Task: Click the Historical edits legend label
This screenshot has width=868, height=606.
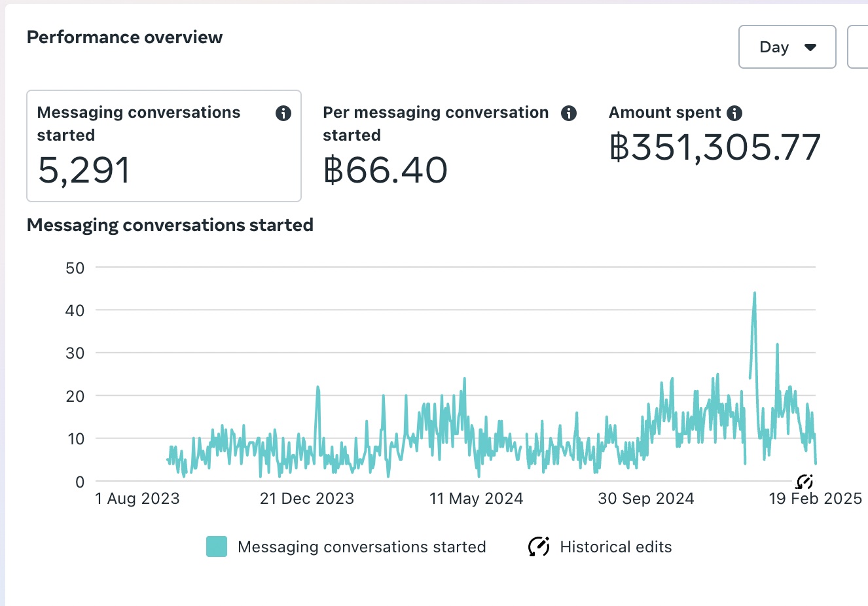Action: tap(616, 547)
